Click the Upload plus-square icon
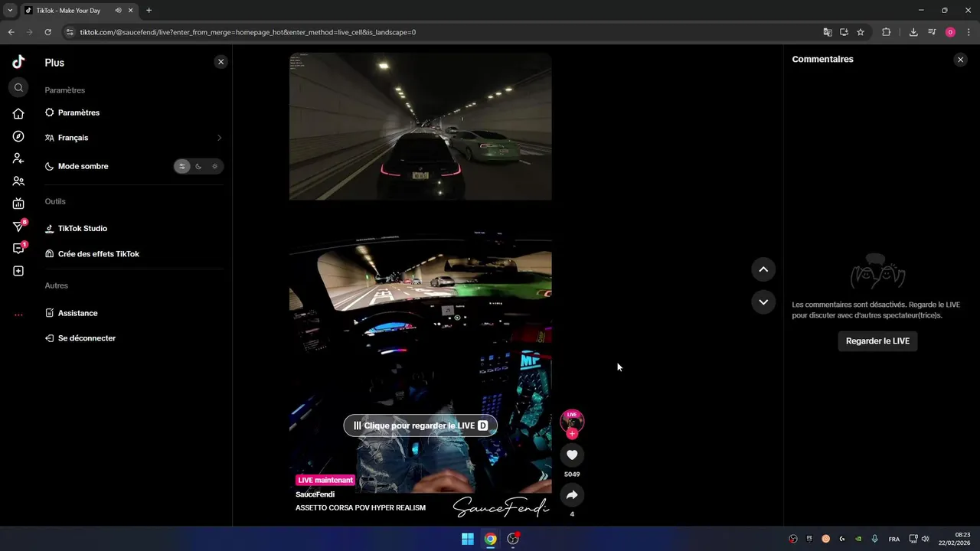Screen dimensions: 980x551 (x=18, y=271)
